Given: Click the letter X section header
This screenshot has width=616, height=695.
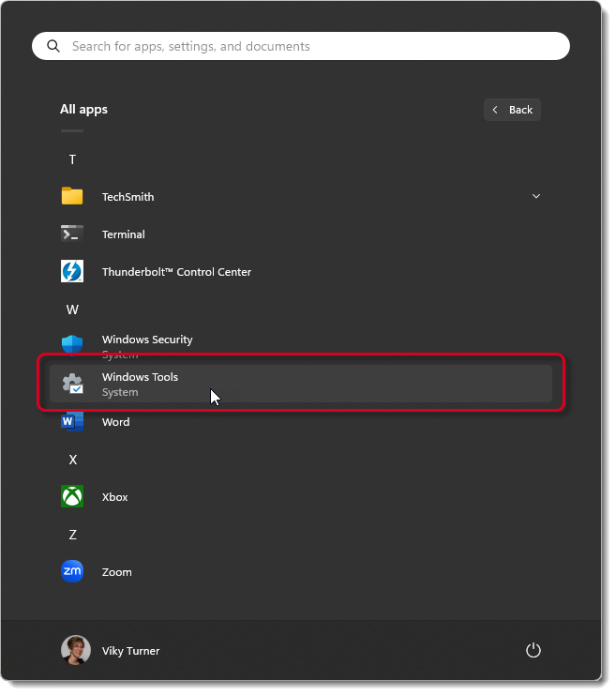Looking at the screenshot, I should 72,460.
